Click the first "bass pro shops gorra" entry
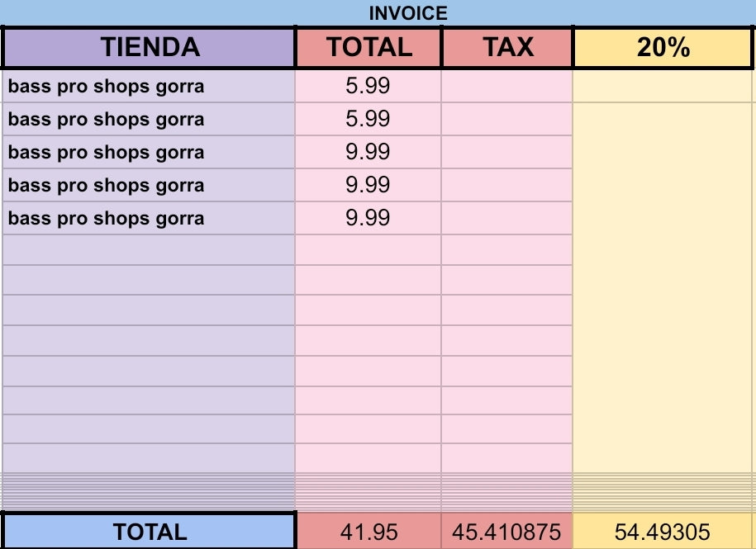The width and height of the screenshot is (756, 549). tap(106, 87)
